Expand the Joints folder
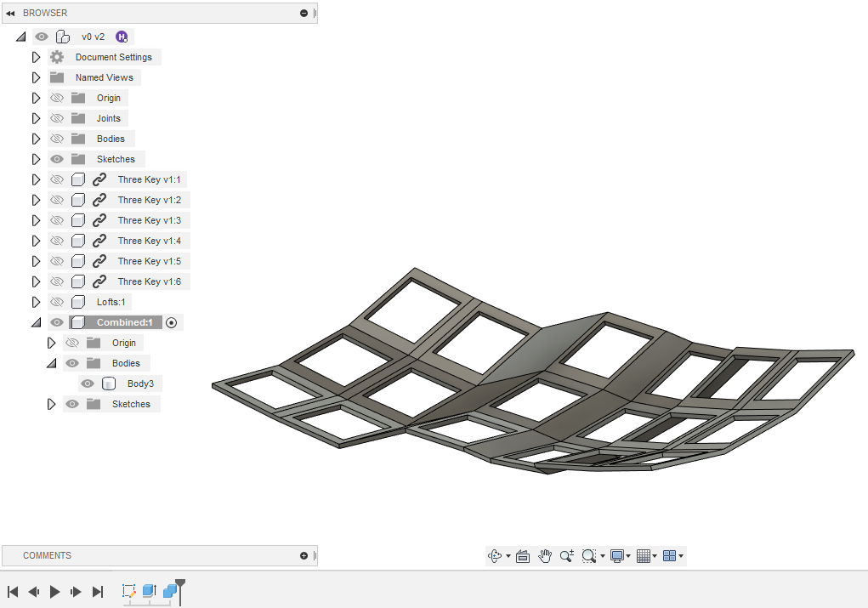This screenshot has width=868, height=608. coord(35,118)
